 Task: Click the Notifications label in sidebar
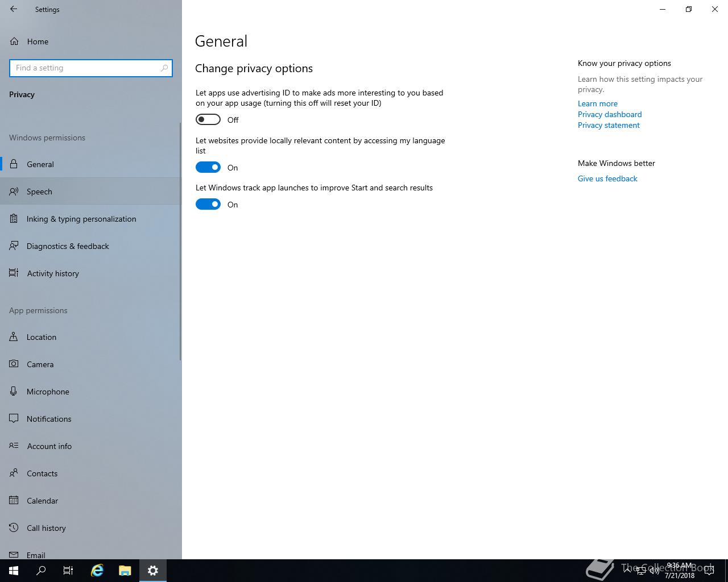[x=49, y=419]
